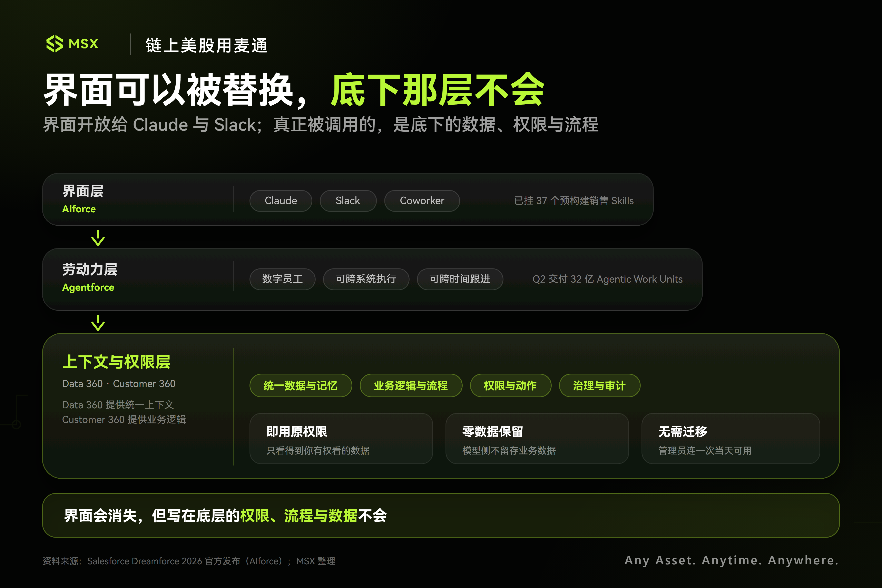
Task: Click the 可跨系统执行 tag
Action: (x=366, y=279)
